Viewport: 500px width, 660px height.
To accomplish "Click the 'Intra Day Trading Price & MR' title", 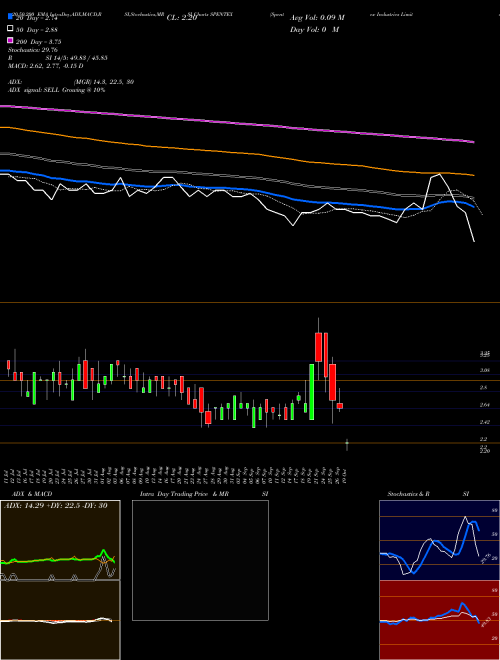I will click(184, 494).
